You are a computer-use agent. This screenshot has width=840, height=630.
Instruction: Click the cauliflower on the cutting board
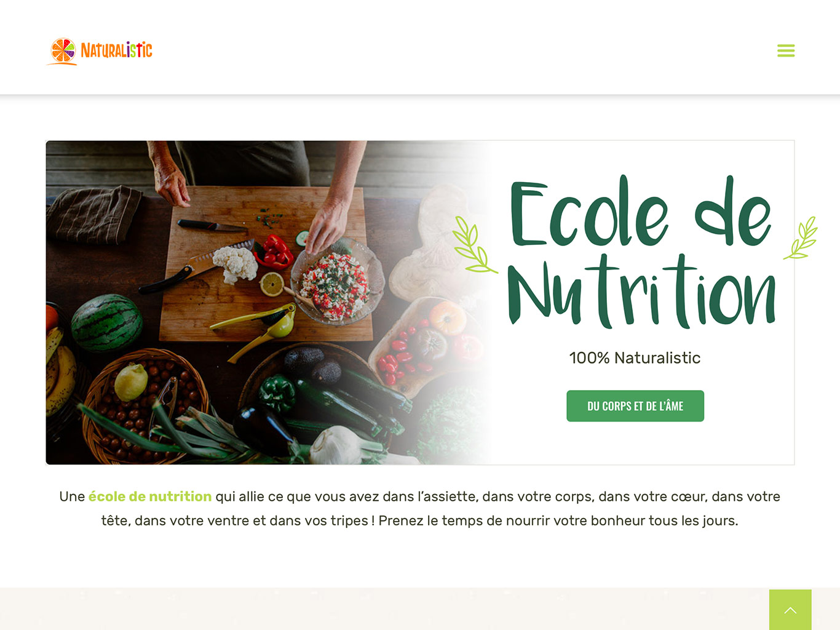(x=236, y=264)
